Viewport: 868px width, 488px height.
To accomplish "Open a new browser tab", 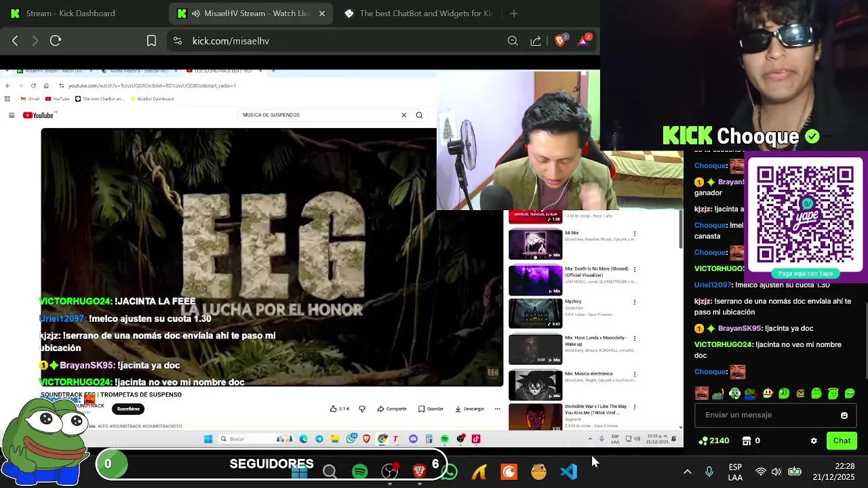I will pos(513,13).
